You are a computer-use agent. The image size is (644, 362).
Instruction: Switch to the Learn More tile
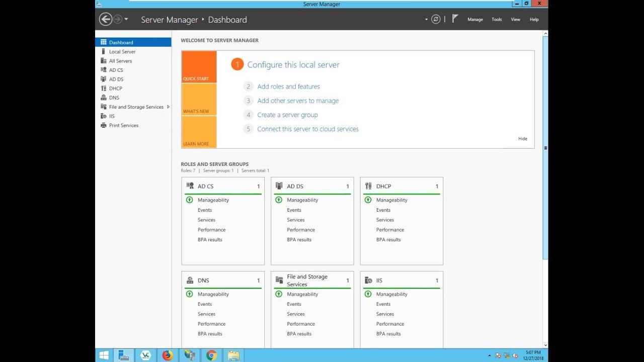tap(199, 132)
